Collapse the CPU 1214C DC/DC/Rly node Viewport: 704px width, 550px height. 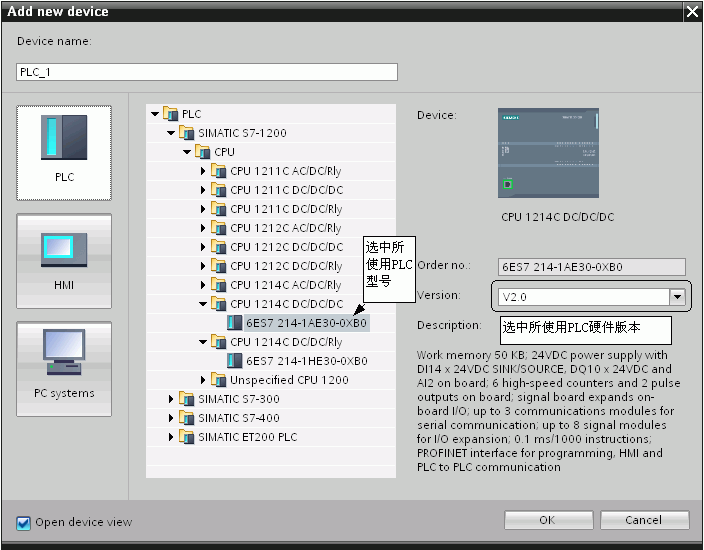[x=203, y=342]
